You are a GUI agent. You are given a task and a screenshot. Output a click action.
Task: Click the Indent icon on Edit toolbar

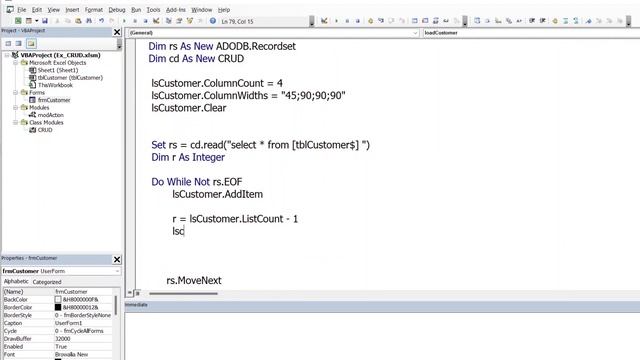(532, 21)
